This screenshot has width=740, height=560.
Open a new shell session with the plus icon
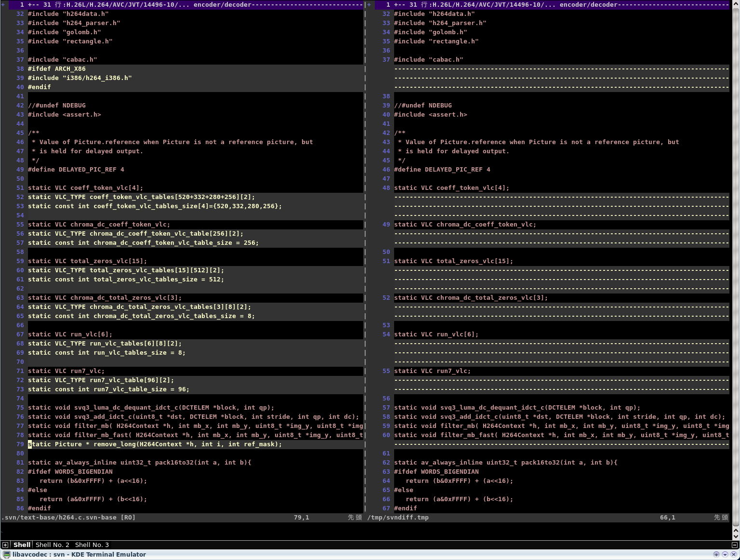coord(5,545)
